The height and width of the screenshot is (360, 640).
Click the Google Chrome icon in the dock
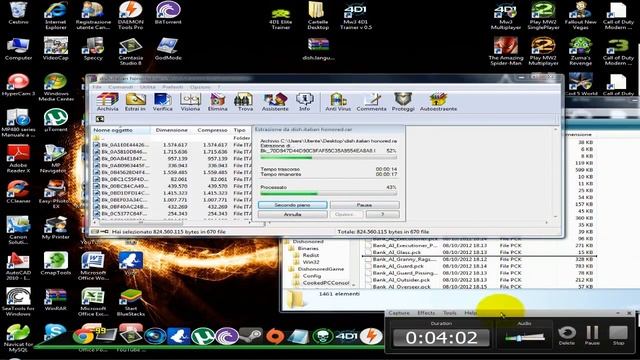[83, 336]
